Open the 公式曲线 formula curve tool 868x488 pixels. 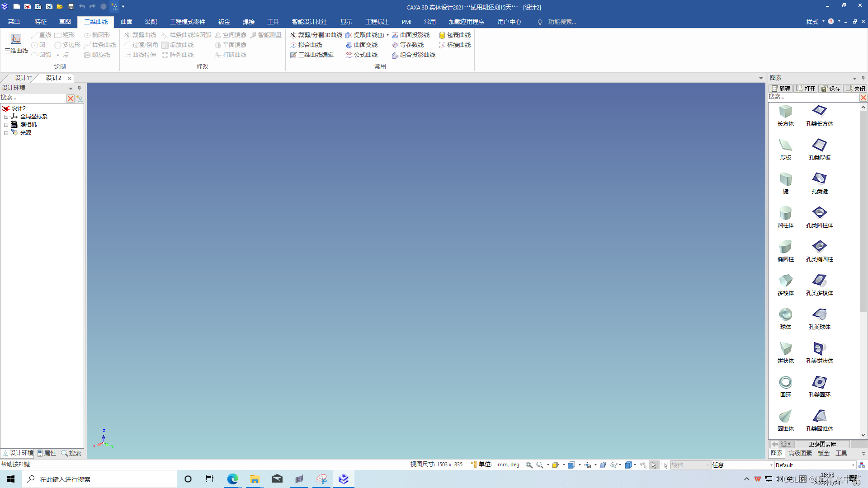[362, 55]
